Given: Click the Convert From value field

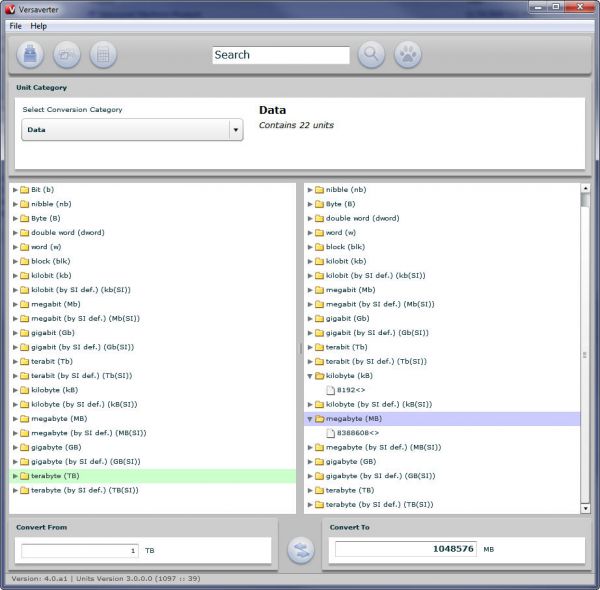Looking at the screenshot, I should (80, 551).
